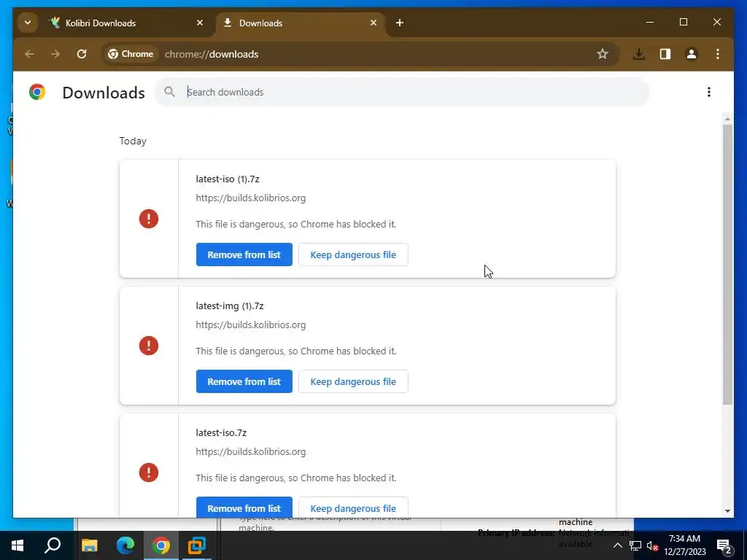This screenshot has width=747, height=560.
Task: Maximize the Chrome window
Action: coord(683,23)
